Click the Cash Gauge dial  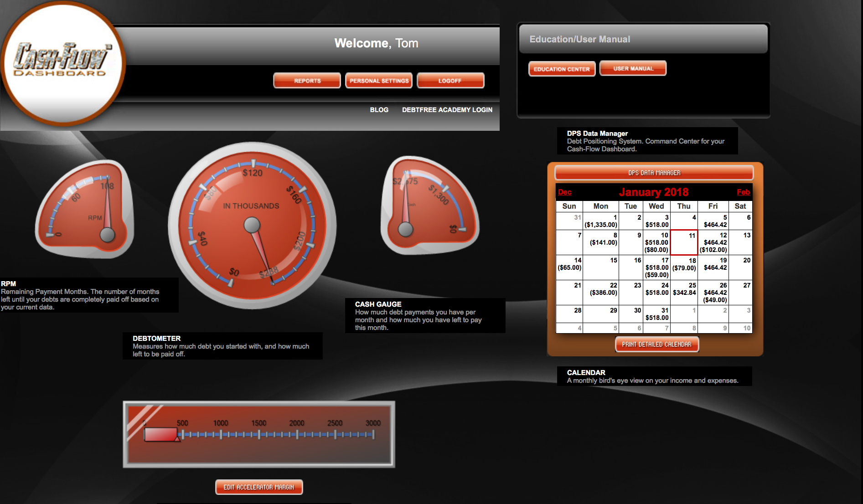pos(429,206)
